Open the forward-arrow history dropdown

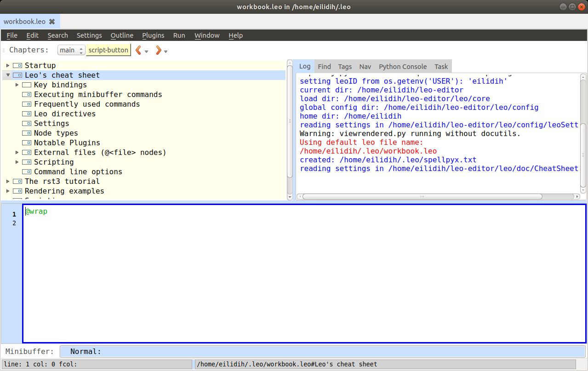[x=166, y=51]
